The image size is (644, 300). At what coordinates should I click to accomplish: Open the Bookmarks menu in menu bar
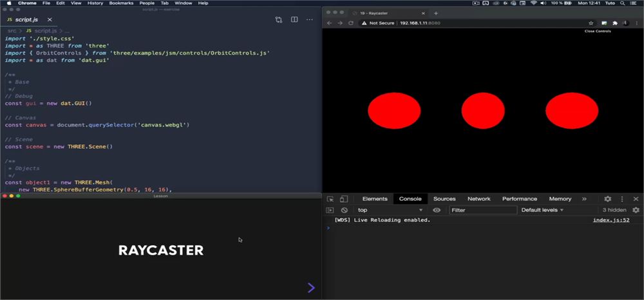[121, 3]
